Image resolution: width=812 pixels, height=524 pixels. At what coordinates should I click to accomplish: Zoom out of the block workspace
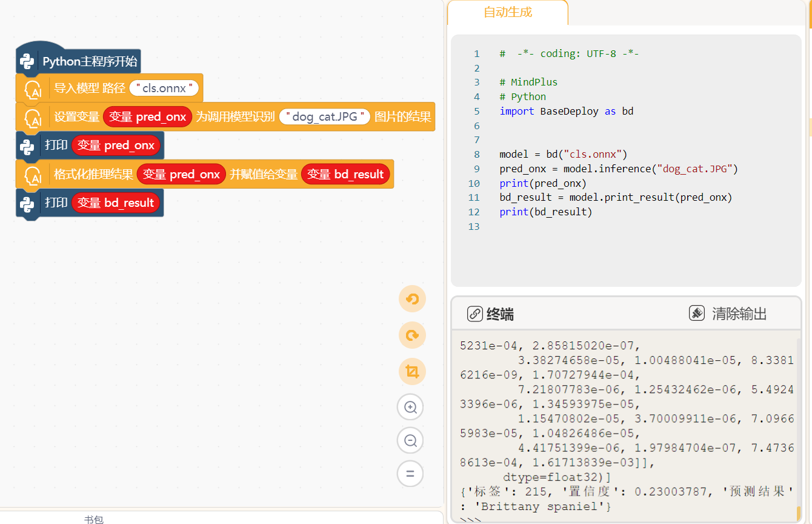[x=410, y=440]
